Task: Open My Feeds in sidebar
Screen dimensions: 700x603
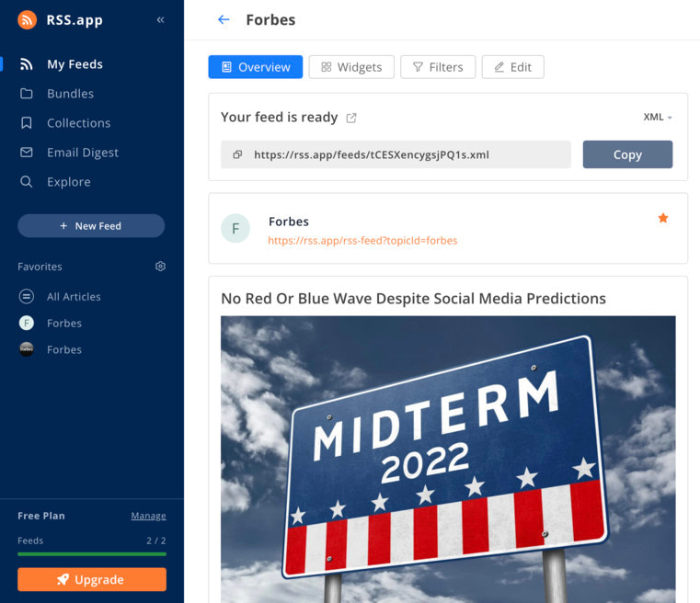Action: click(x=75, y=64)
